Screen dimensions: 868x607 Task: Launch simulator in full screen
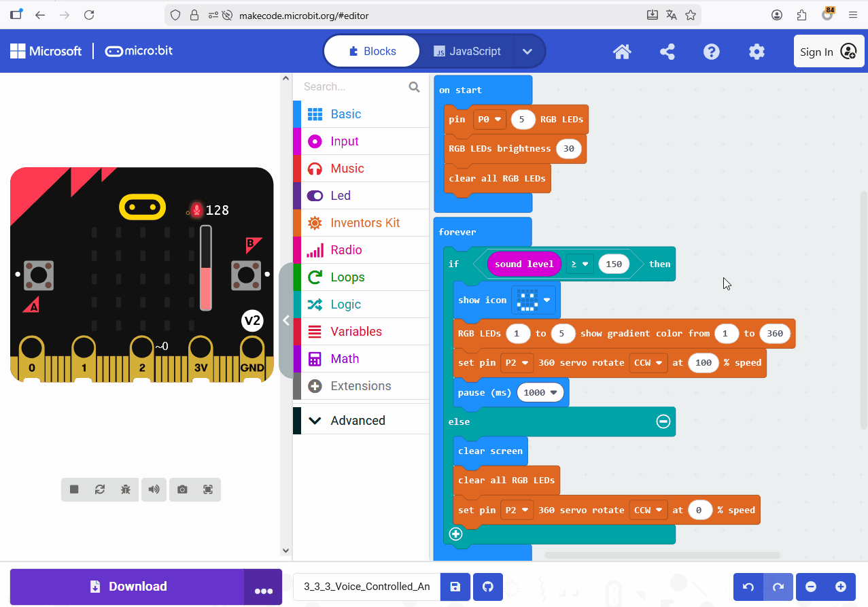[x=208, y=489]
